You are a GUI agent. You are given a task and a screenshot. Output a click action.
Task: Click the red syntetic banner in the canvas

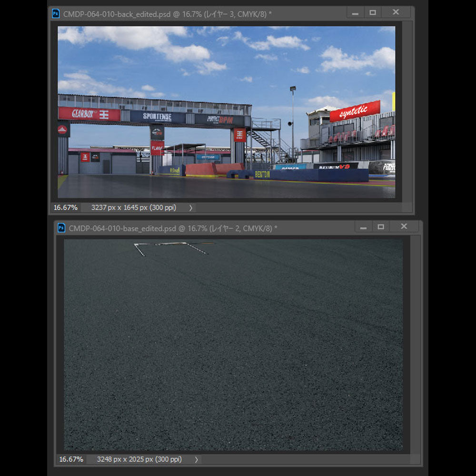[355, 111]
